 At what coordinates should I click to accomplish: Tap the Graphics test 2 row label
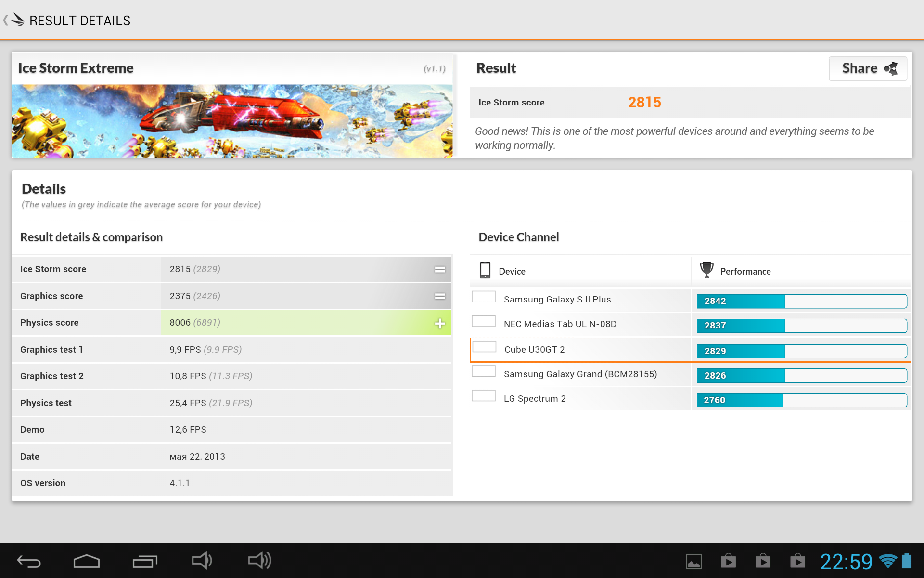pos(52,376)
